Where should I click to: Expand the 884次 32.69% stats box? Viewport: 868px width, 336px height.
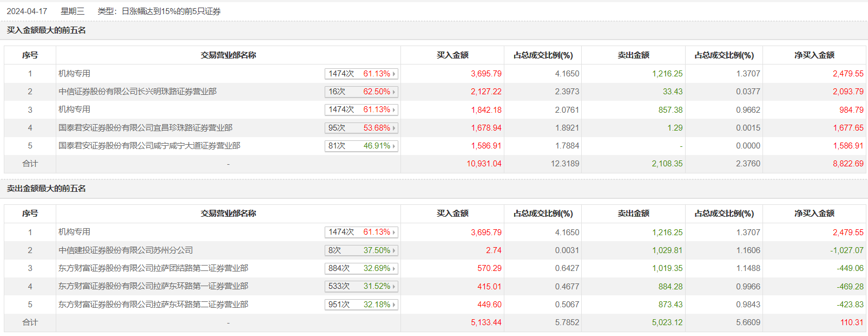(361, 268)
